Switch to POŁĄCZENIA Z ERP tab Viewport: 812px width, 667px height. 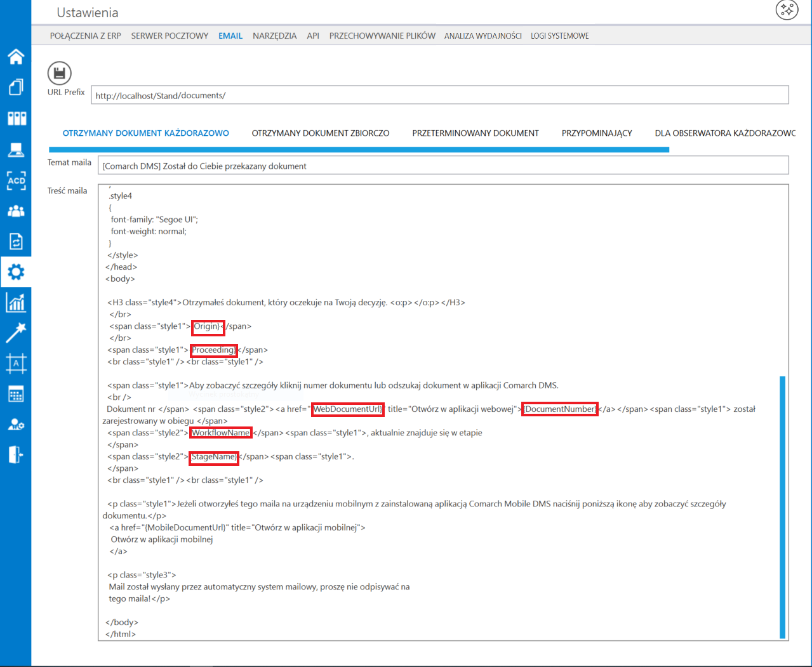[86, 36]
